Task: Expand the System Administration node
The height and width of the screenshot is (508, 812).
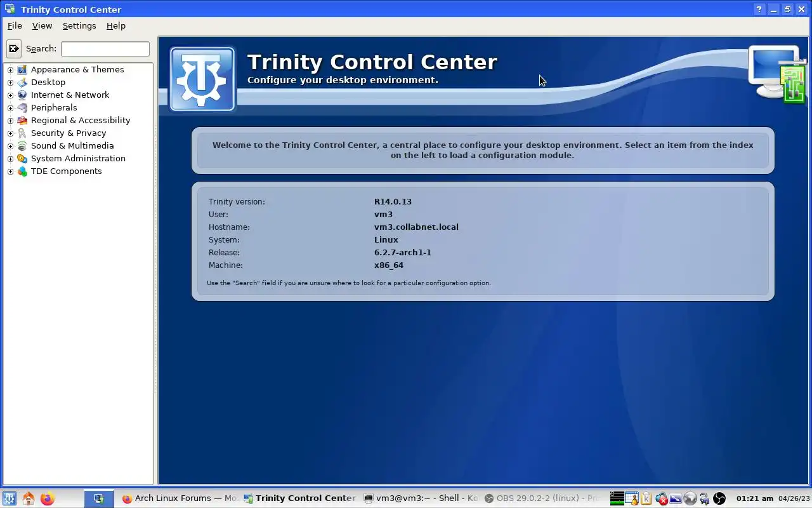Action: (x=10, y=159)
